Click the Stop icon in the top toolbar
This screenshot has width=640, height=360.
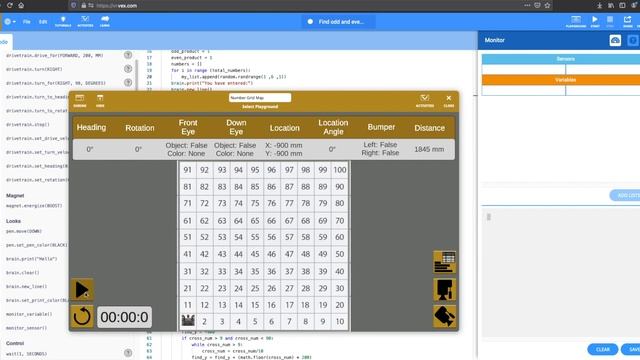pyautogui.click(x=610, y=22)
